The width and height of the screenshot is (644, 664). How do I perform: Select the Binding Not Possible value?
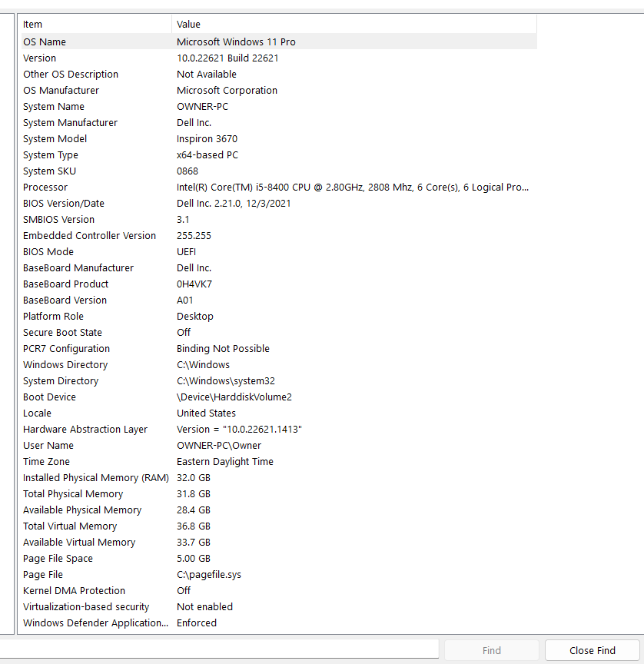(x=223, y=348)
